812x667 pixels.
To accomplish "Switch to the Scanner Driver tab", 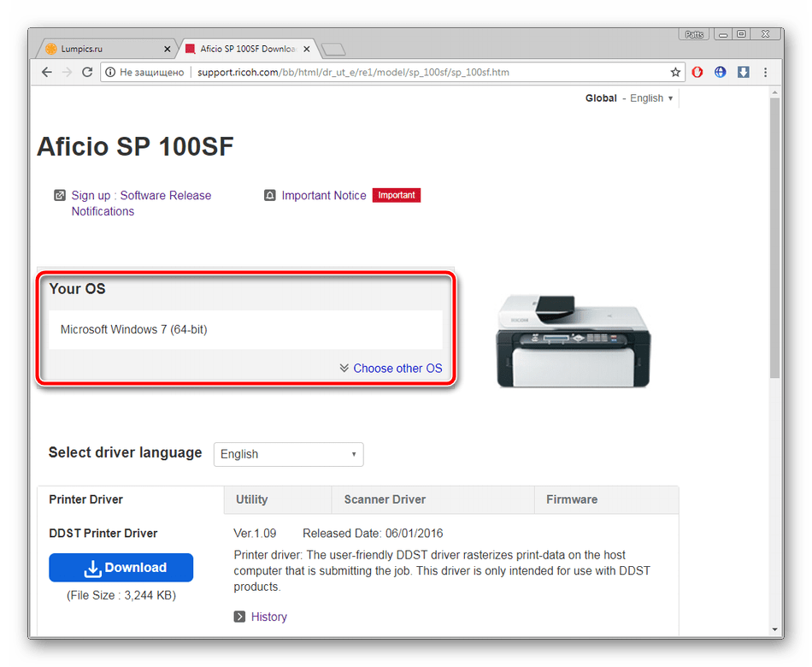I will (385, 499).
